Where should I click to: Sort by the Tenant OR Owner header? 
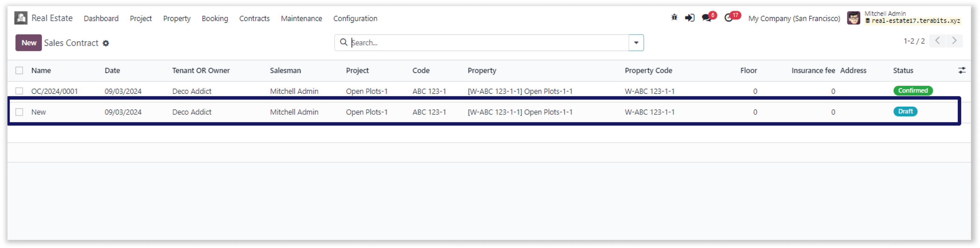coord(201,70)
